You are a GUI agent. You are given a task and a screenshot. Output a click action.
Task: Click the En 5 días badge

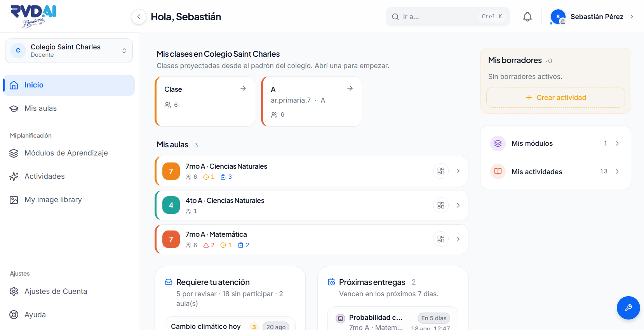point(434,318)
